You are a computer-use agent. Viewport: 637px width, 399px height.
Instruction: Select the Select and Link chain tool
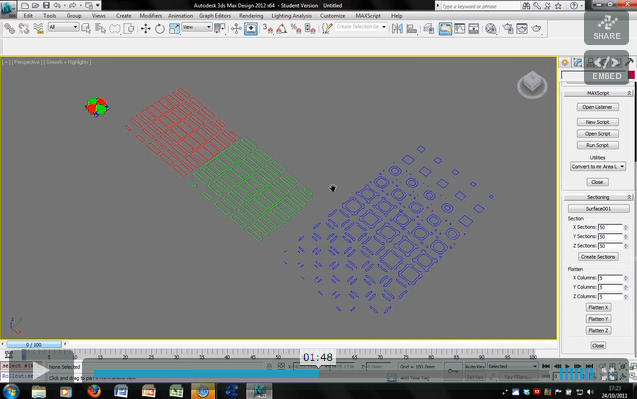point(9,28)
